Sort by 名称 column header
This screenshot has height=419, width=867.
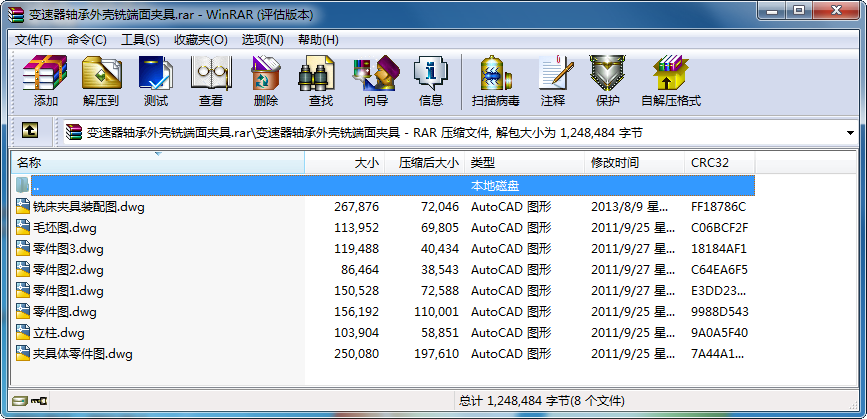(x=158, y=163)
